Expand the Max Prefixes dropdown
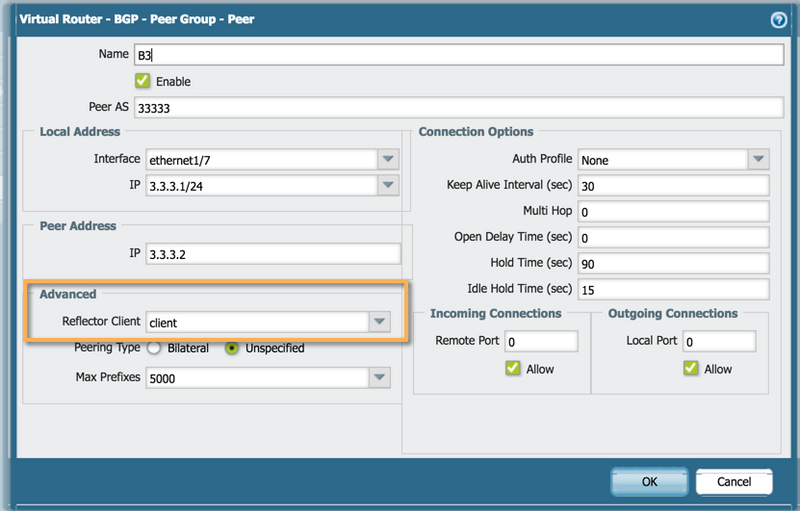Viewport: 800px width, 511px height. coord(379,378)
